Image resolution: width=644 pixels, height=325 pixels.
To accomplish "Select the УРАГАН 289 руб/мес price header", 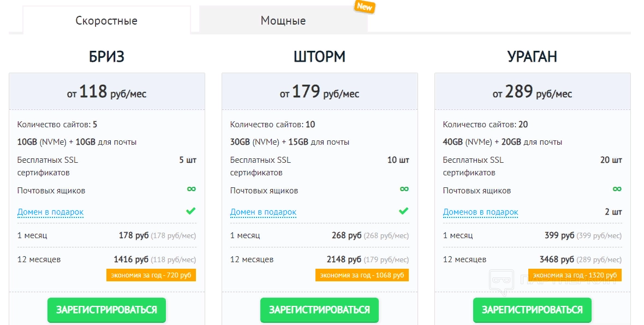I will coord(532,92).
